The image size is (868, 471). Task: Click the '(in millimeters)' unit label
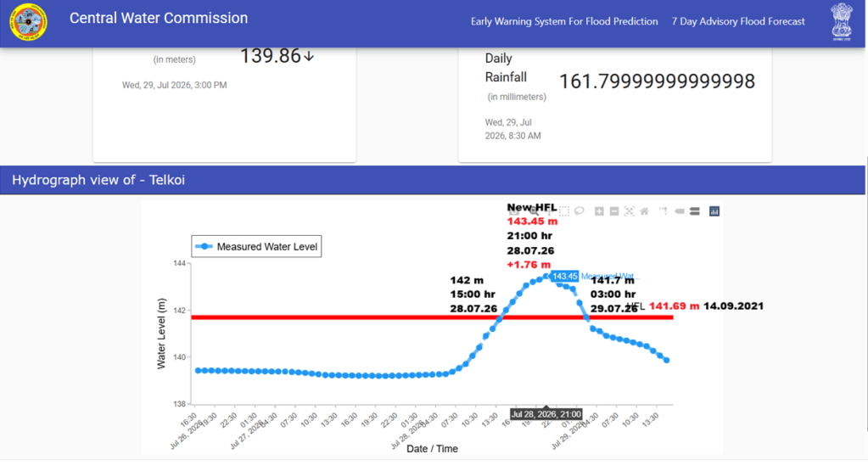pyautogui.click(x=517, y=97)
